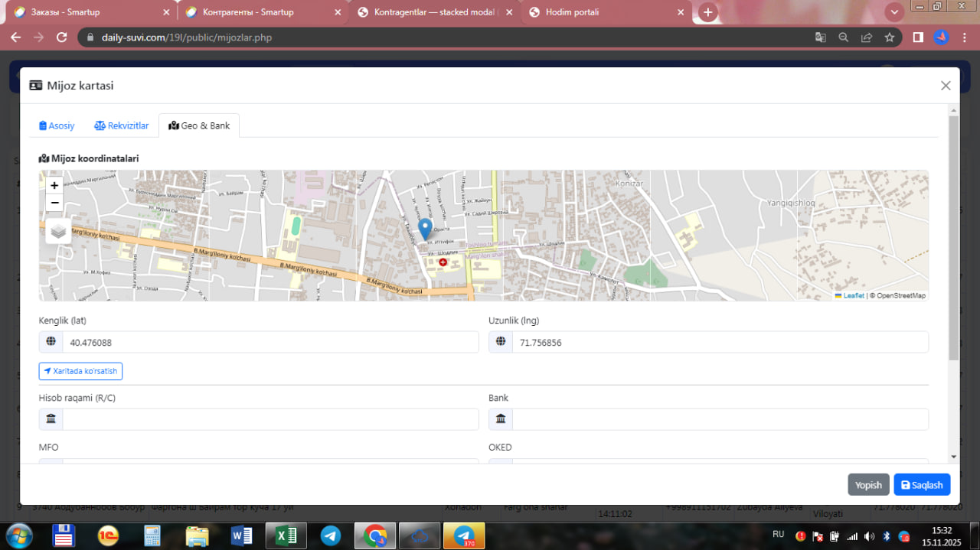Click the blue location marker on map

coord(425,228)
